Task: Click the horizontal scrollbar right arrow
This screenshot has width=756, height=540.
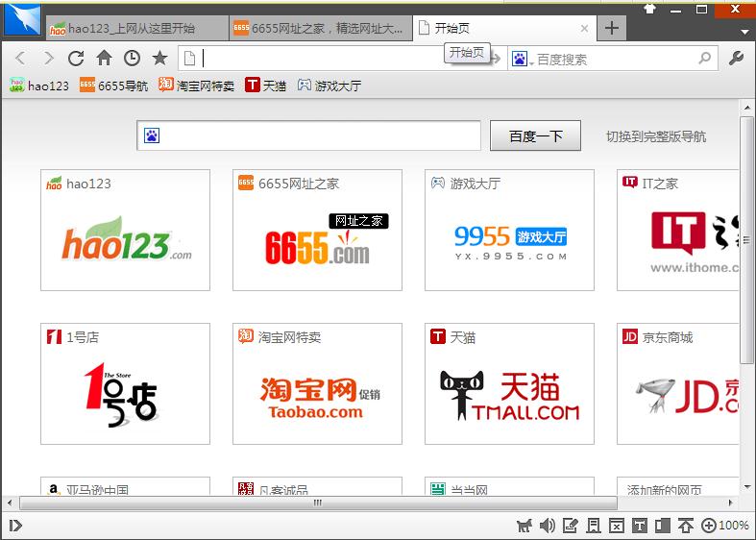Action: (x=730, y=503)
